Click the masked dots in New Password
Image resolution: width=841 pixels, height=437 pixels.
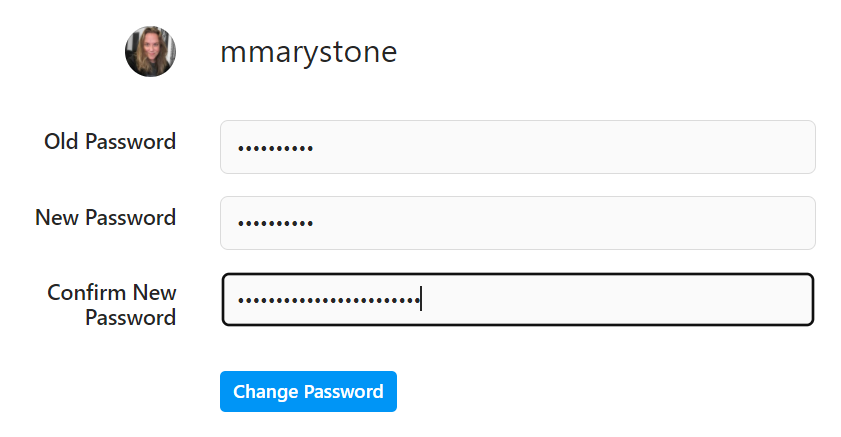click(x=275, y=225)
